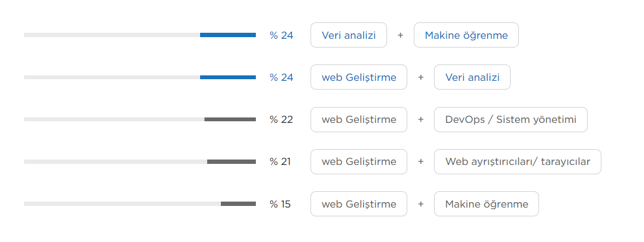
Task: Click plus sign between Veri analizi and Makine öğrenme
Action: (x=400, y=36)
